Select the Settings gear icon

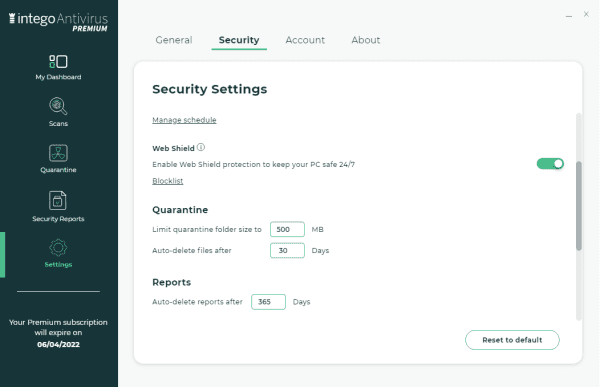pos(58,248)
